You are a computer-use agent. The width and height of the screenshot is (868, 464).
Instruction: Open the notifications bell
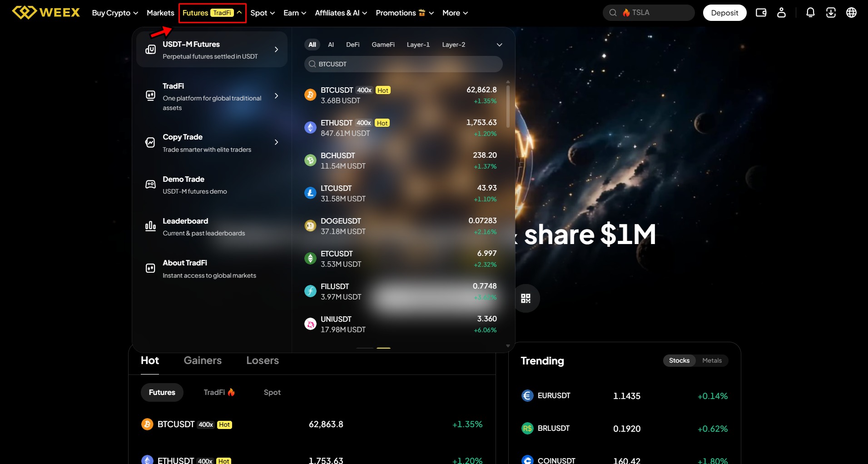810,13
